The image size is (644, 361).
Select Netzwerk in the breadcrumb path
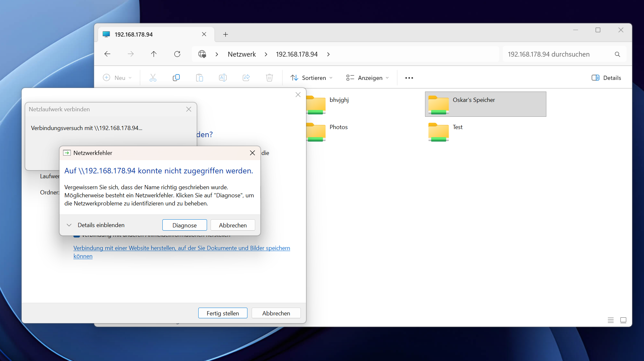pos(242,54)
